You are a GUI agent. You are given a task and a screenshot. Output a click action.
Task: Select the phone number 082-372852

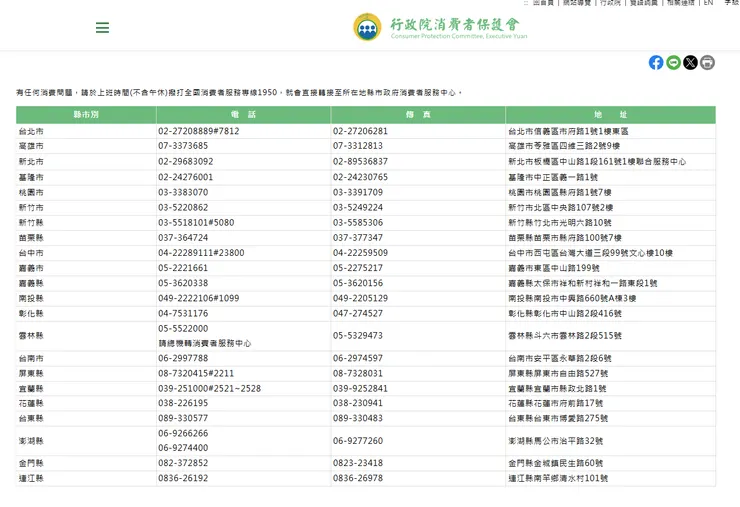click(x=183, y=463)
